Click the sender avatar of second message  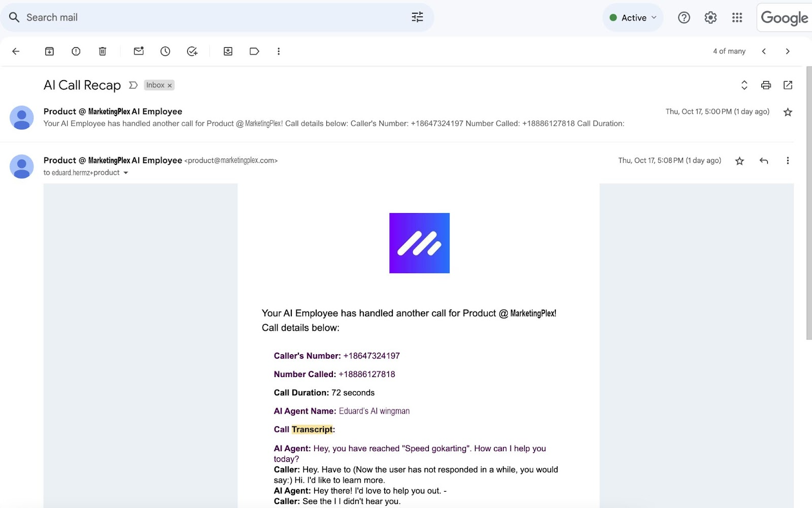click(22, 166)
